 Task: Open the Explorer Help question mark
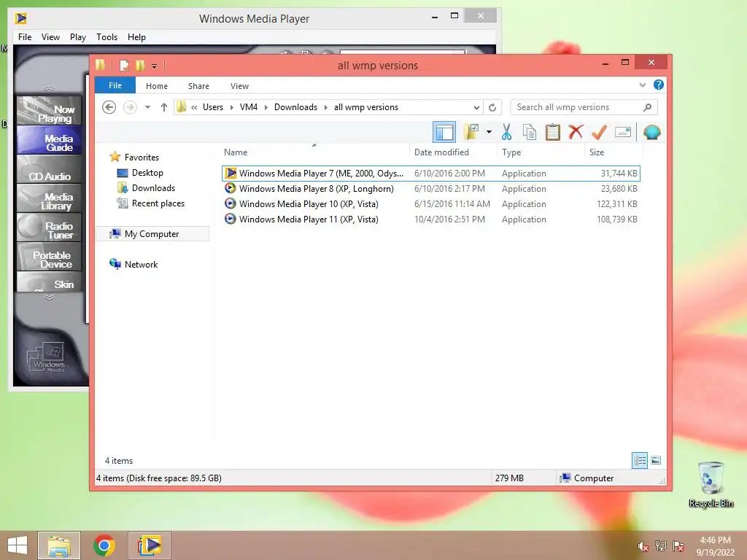point(659,85)
